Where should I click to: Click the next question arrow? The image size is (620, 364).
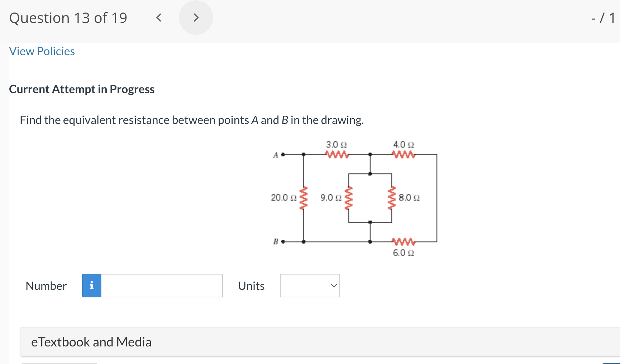pyautogui.click(x=196, y=17)
